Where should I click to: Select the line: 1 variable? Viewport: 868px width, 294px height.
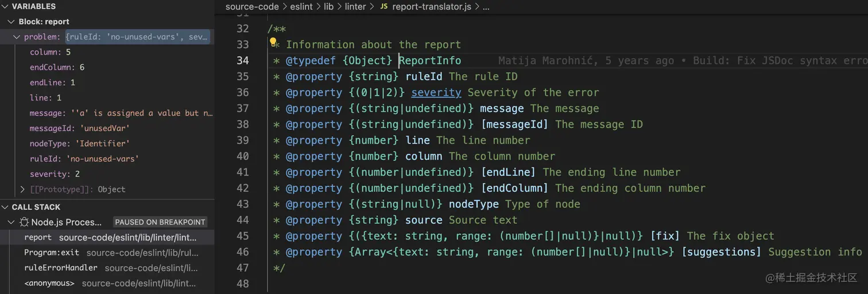point(46,98)
